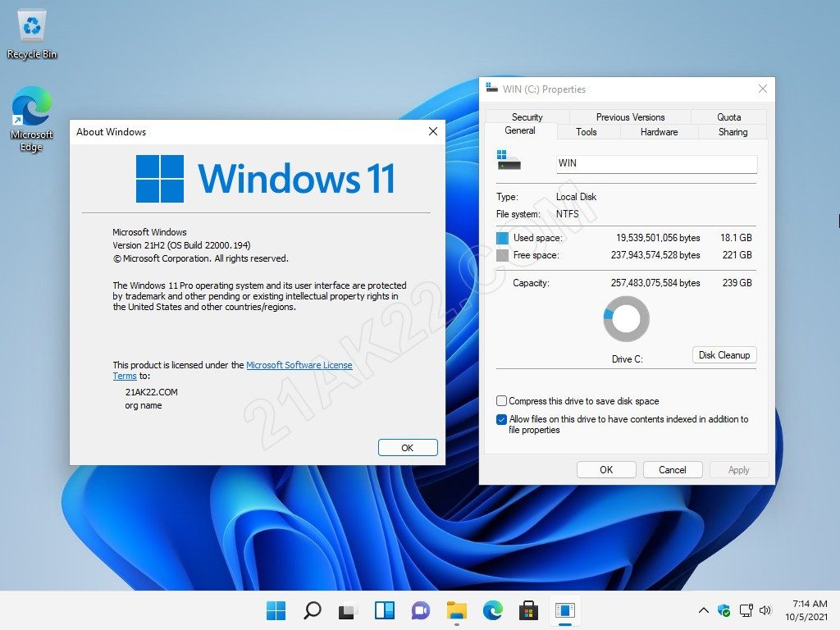Click the drive label field containing WIN
840x630 pixels.
pyautogui.click(x=657, y=163)
